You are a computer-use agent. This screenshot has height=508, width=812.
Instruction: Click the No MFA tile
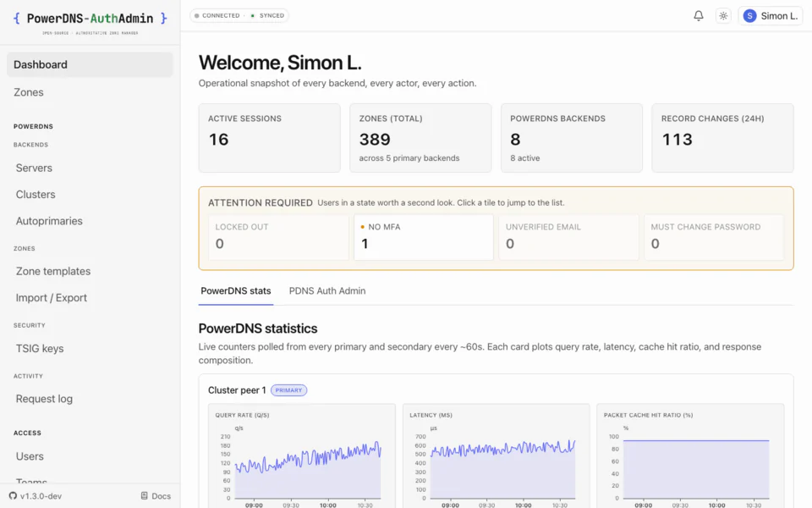(424, 237)
